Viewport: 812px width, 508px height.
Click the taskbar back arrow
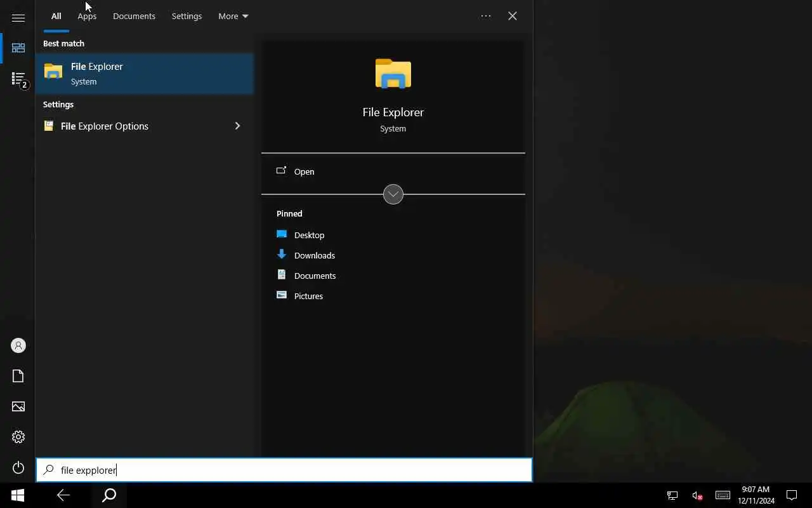point(63,495)
